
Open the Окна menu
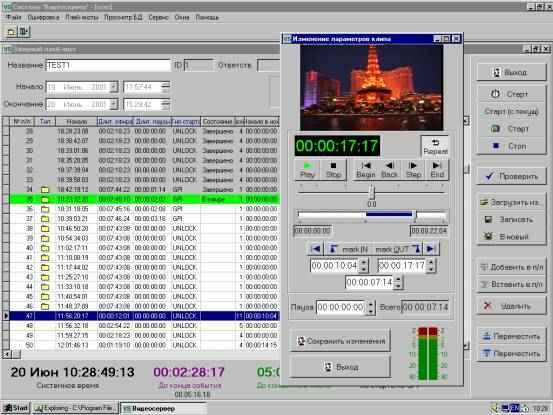182,17
